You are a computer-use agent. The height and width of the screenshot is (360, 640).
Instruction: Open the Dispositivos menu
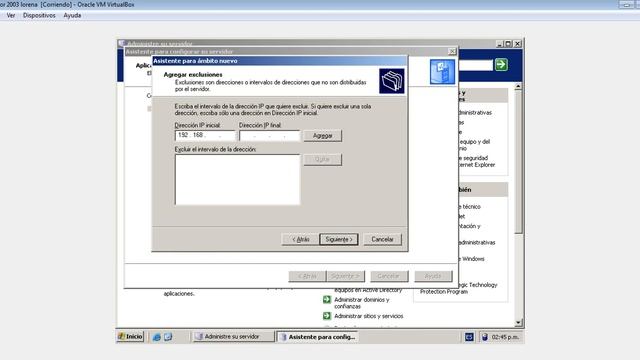(x=39, y=16)
